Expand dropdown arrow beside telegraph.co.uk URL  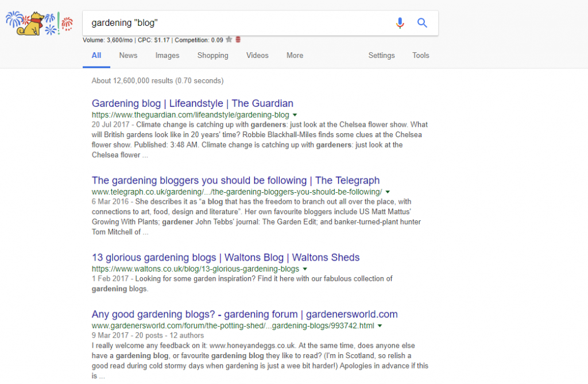[x=388, y=192]
